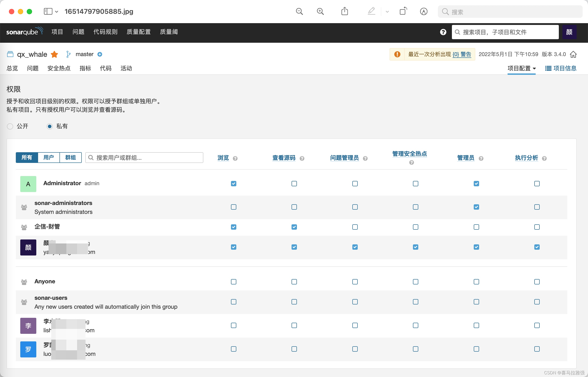Image resolution: width=588 pixels, height=377 pixels.
Task: Go to project home via house icon
Action: tap(573, 54)
